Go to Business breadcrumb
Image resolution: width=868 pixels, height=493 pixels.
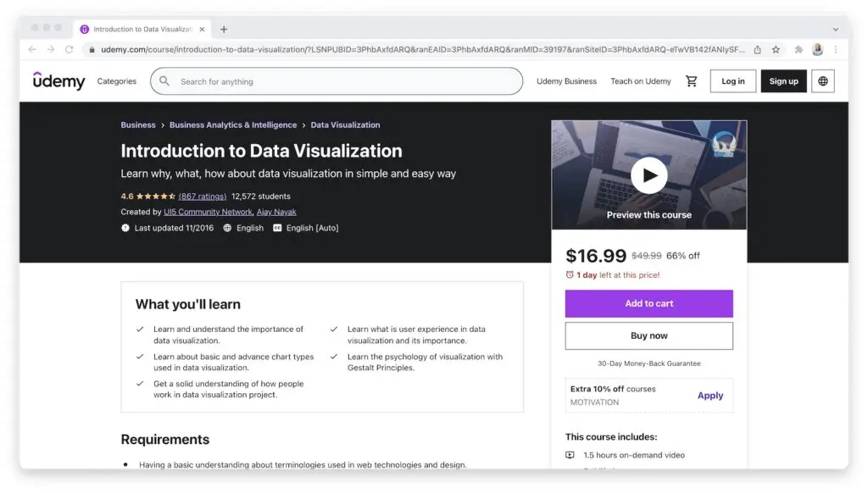coord(138,125)
